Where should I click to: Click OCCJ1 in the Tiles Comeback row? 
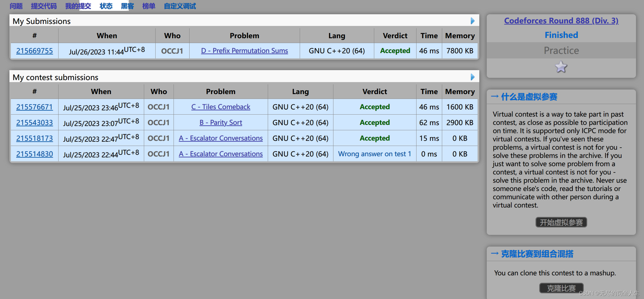(158, 107)
